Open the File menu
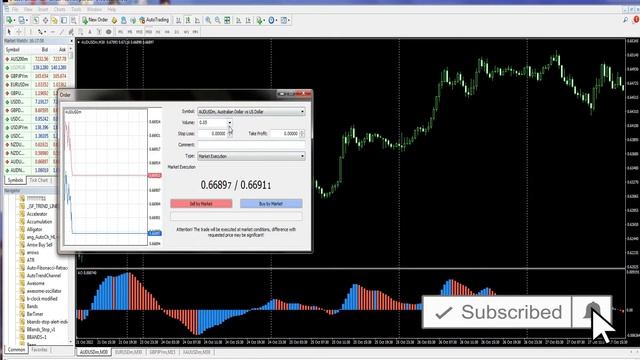 pyautogui.click(x=15, y=9)
